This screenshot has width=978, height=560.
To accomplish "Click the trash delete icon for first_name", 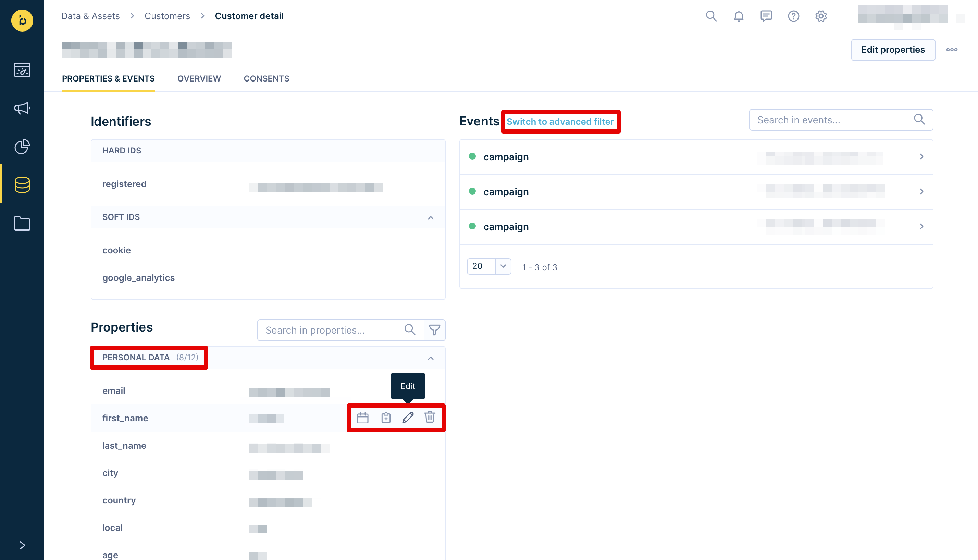I will pos(430,417).
